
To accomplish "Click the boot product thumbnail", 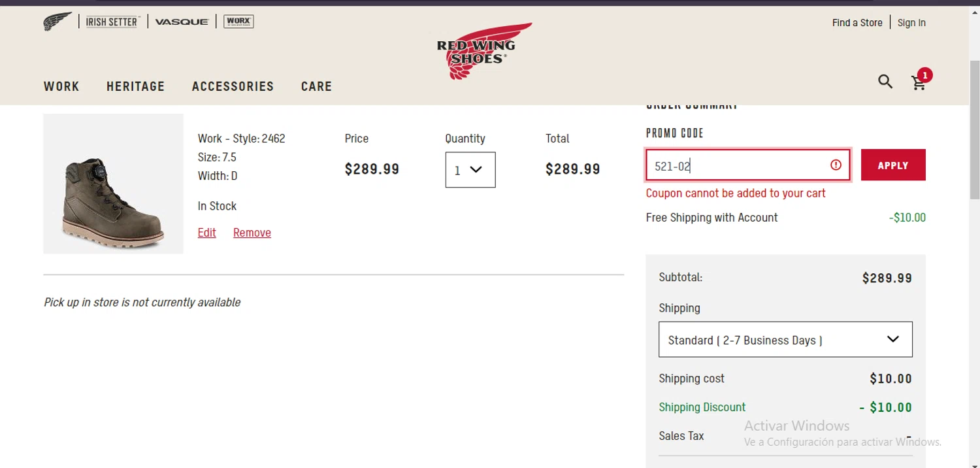I will point(114,184).
